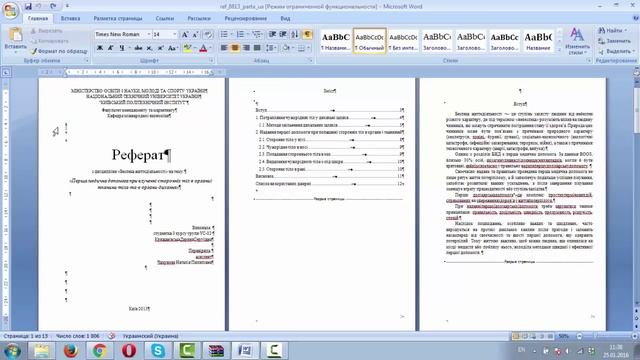Image resolution: width=640 pixels, height=360 pixels.
Task: Switch to the Рассылки tab
Action: [199, 18]
